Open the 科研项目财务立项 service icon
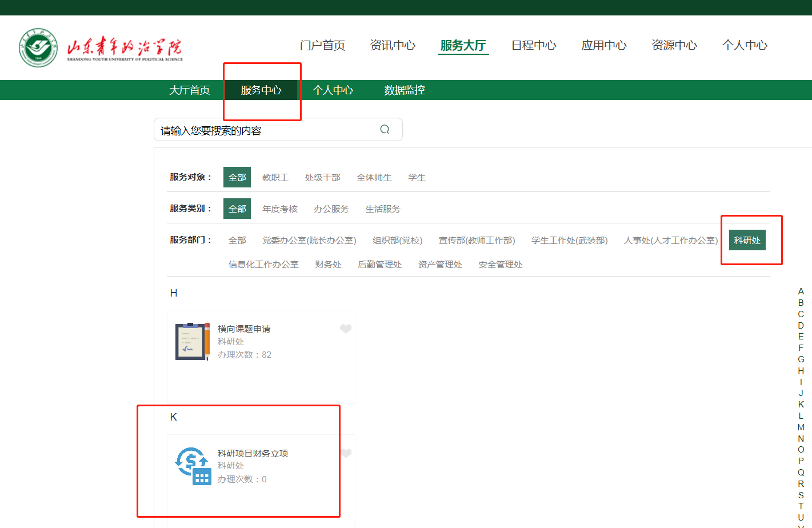This screenshot has width=812, height=528. pos(192,466)
